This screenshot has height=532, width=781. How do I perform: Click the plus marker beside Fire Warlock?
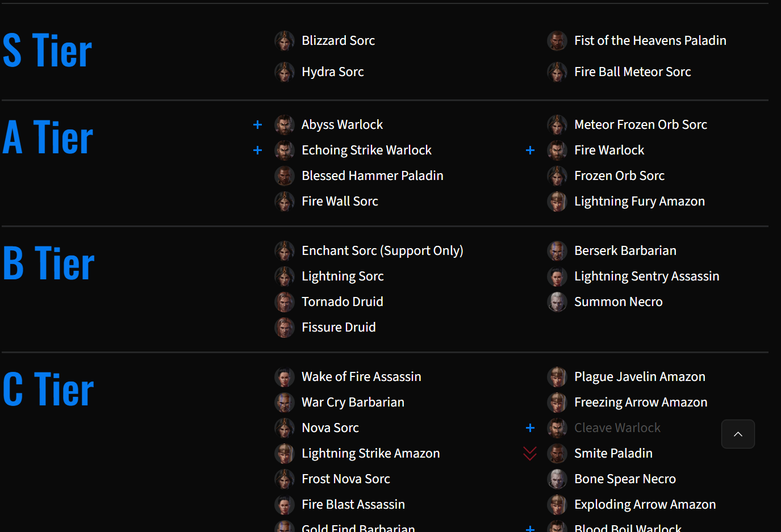530,150
